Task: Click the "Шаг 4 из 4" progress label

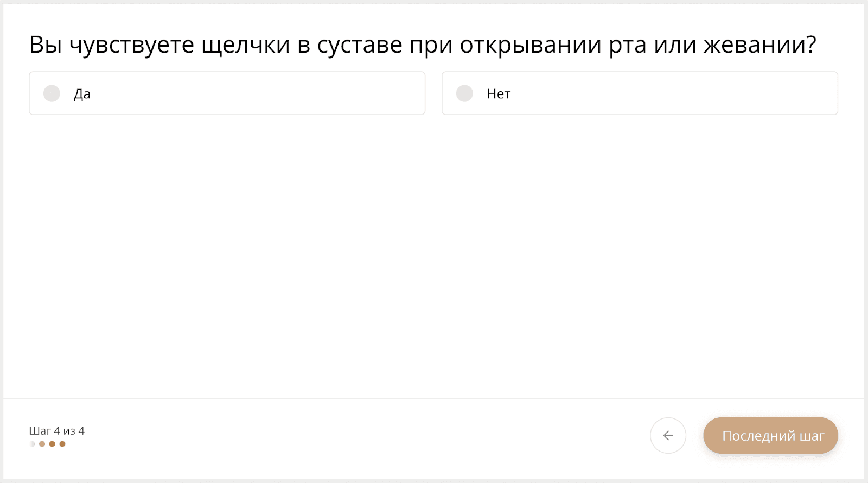Action: pyautogui.click(x=57, y=431)
